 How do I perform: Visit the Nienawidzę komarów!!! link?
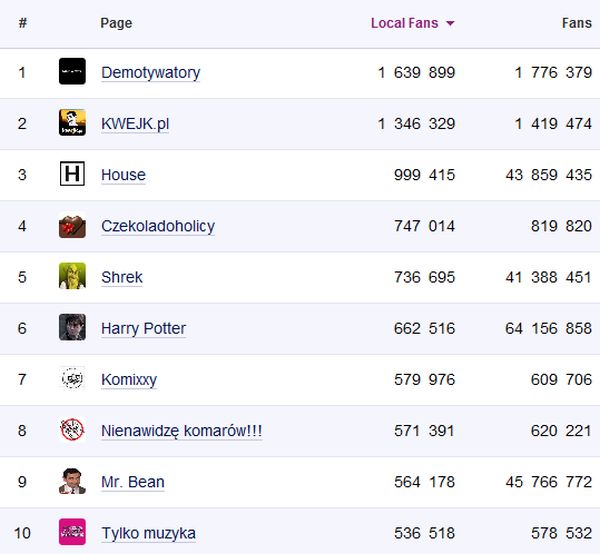[x=181, y=431]
